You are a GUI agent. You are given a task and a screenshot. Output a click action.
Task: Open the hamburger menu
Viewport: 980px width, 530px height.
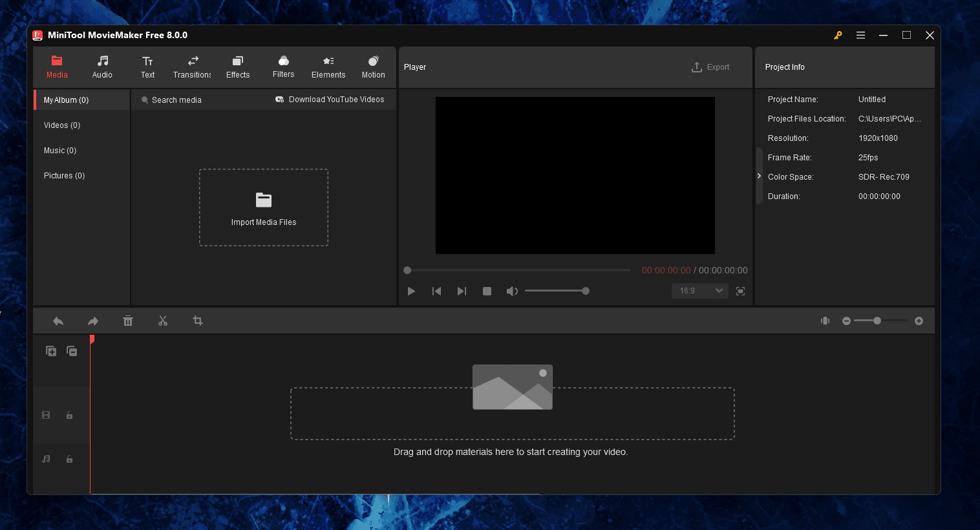[x=860, y=35]
